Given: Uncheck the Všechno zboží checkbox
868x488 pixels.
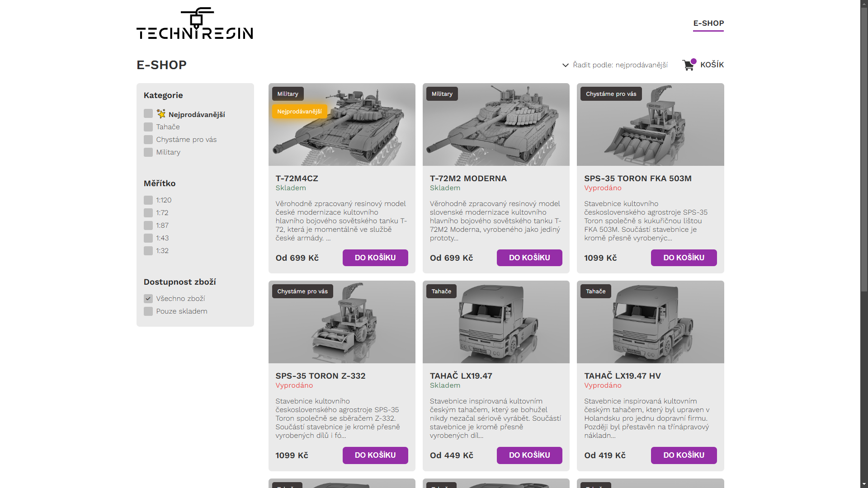Looking at the screenshot, I should click(x=148, y=299).
